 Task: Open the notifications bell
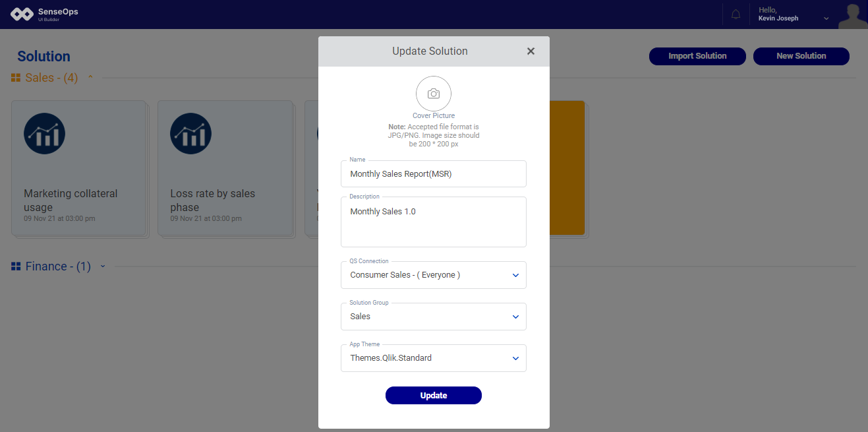point(736,15)
